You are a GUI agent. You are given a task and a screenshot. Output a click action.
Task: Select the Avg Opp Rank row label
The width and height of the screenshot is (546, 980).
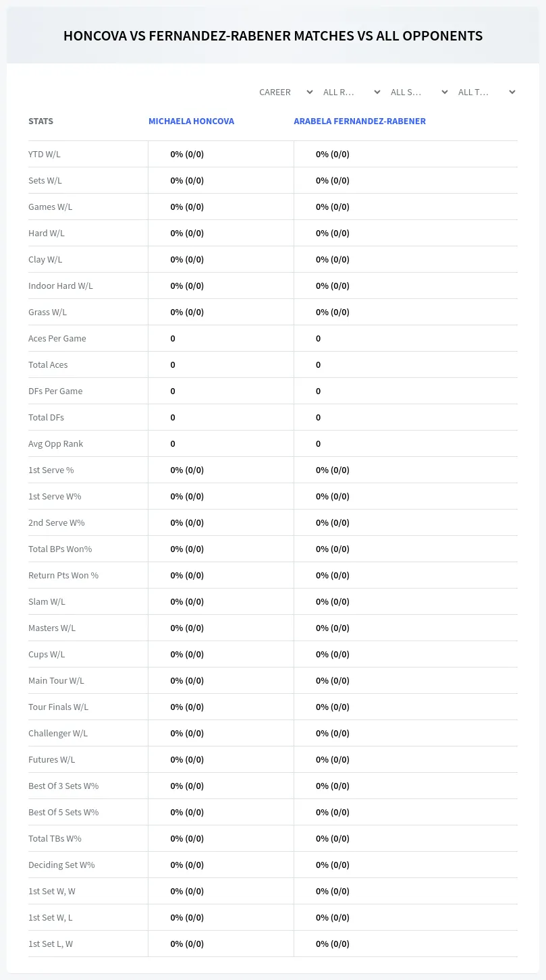[56, 443]
